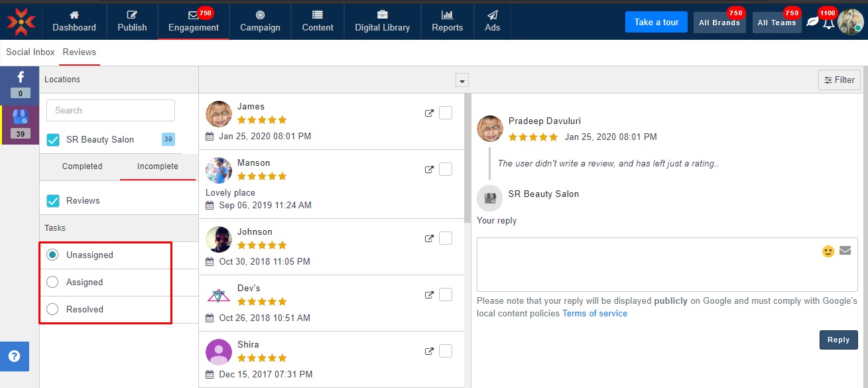Click the Facebook icon in left sidebar

20,78
